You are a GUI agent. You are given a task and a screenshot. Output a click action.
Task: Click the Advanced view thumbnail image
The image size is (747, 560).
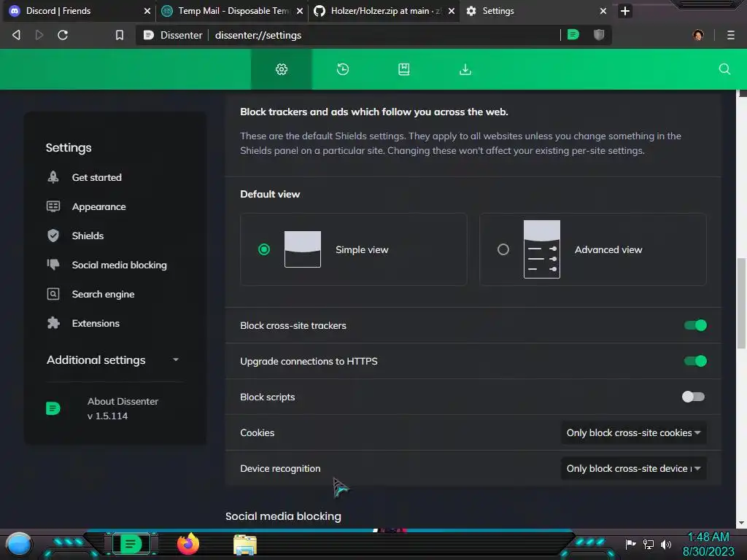tap(542, 249)
